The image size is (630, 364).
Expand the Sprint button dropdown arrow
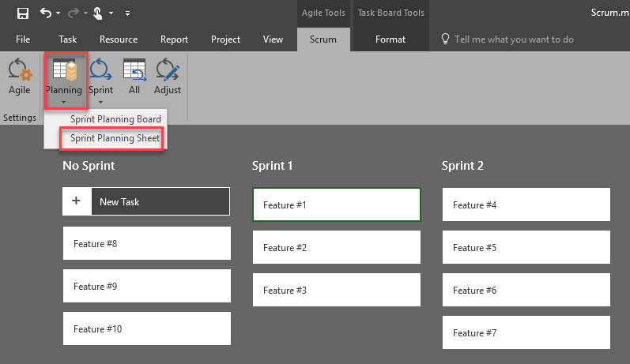click(x=100, y=101)
